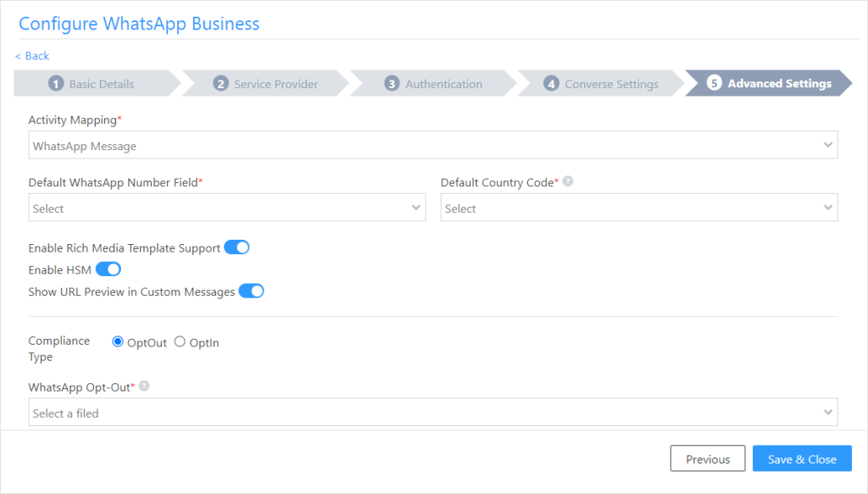Click help icon next to WhatsApp Opt-Out
The height and width of the screenshot is (494, 868).
144,386
